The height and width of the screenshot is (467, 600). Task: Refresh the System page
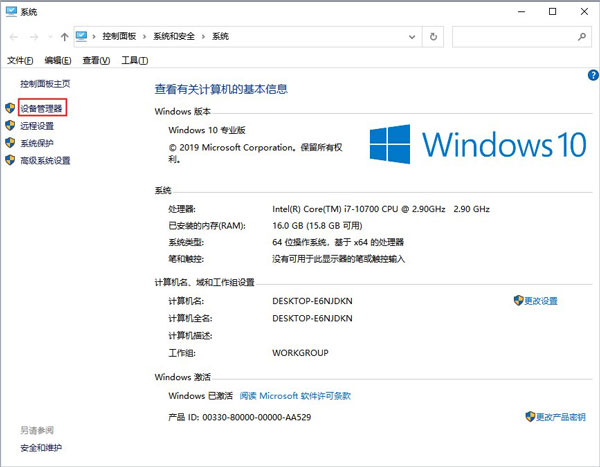(433, 37)
